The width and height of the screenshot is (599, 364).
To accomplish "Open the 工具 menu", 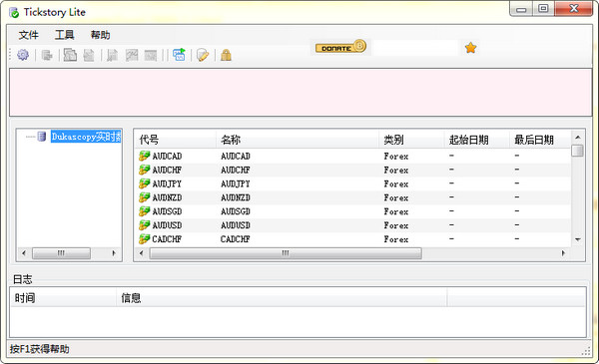I will coord(64,35).
